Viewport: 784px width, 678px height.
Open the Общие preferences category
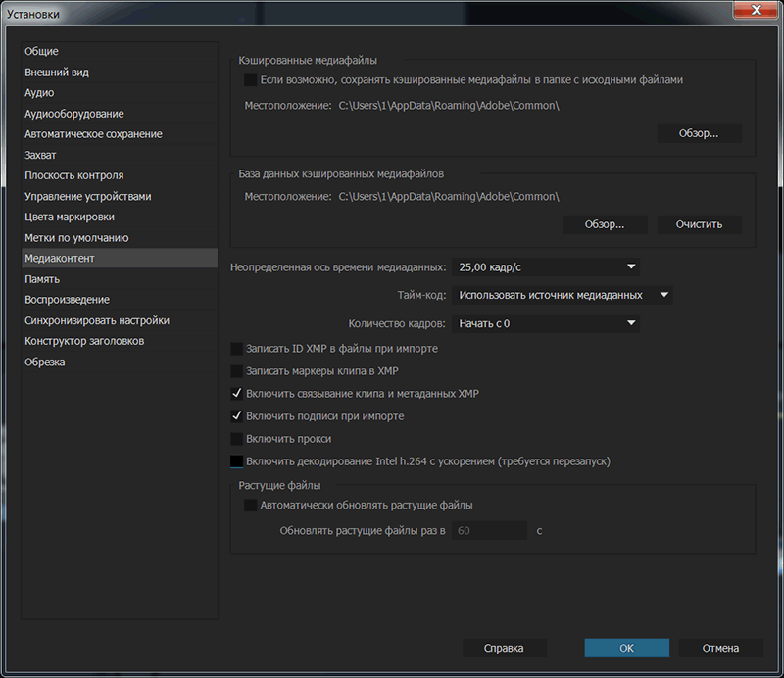pos(120,52)
